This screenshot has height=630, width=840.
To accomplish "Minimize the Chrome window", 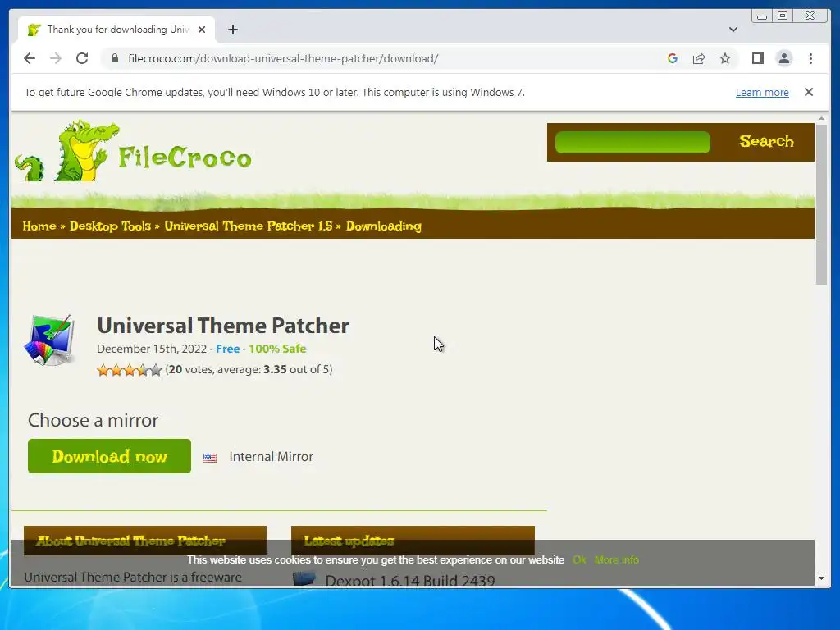I will pyautogui.click(x=762, y=16).
